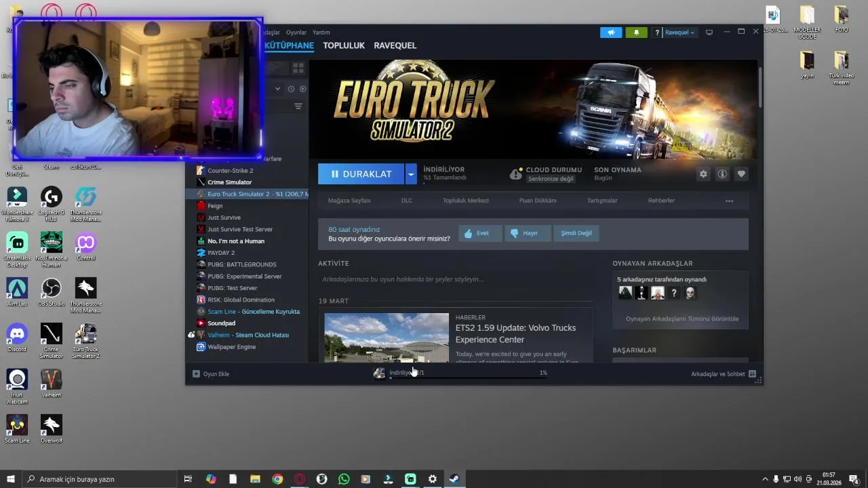Switch library to grid collections view
Image resolution: width=868 pixels, height=488 pixels.
298,68
